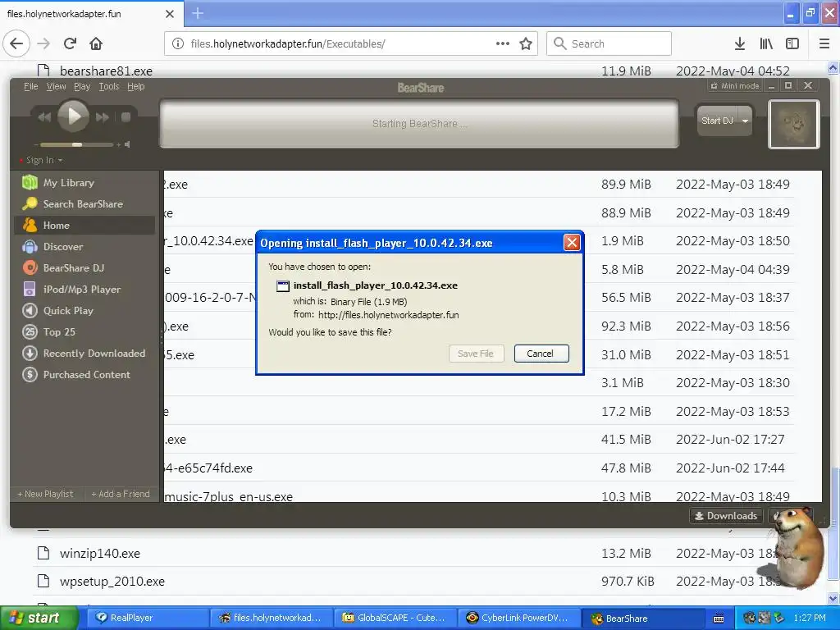Reload the current browser page
The image size is (840, 630).
[71, 43]
